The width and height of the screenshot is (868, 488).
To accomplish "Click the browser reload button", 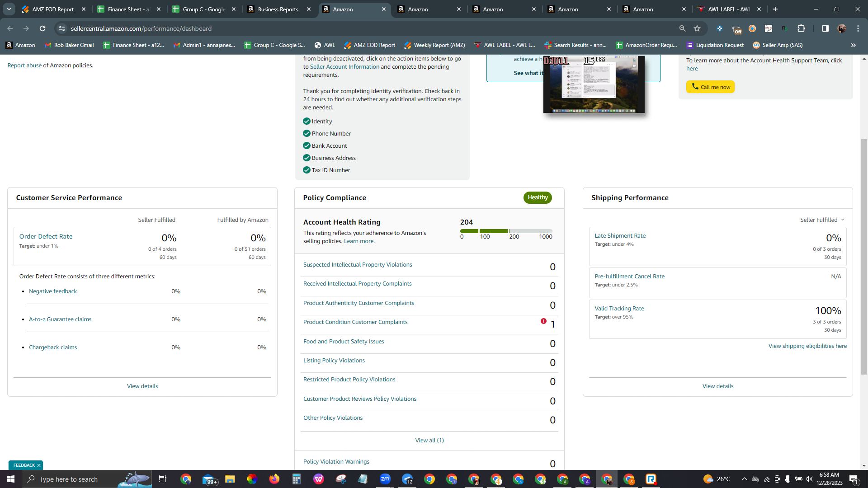I will click(x=42, y=28).
